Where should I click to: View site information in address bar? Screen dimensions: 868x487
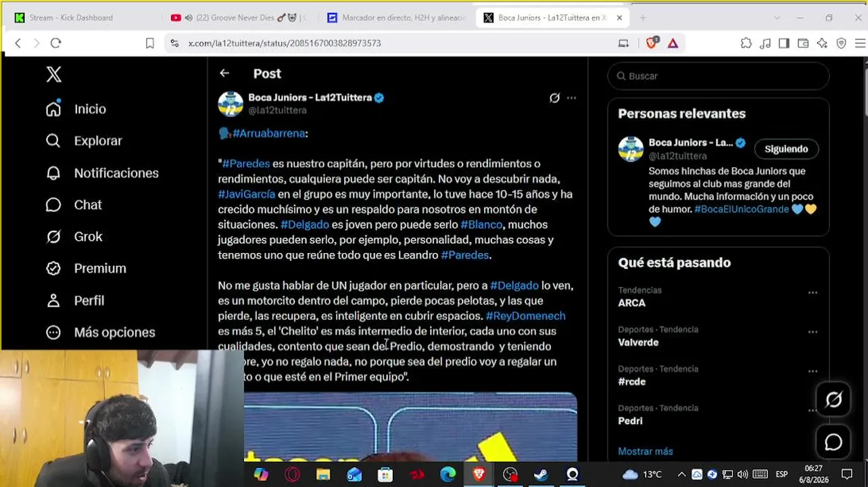click(x=174, y=43)
